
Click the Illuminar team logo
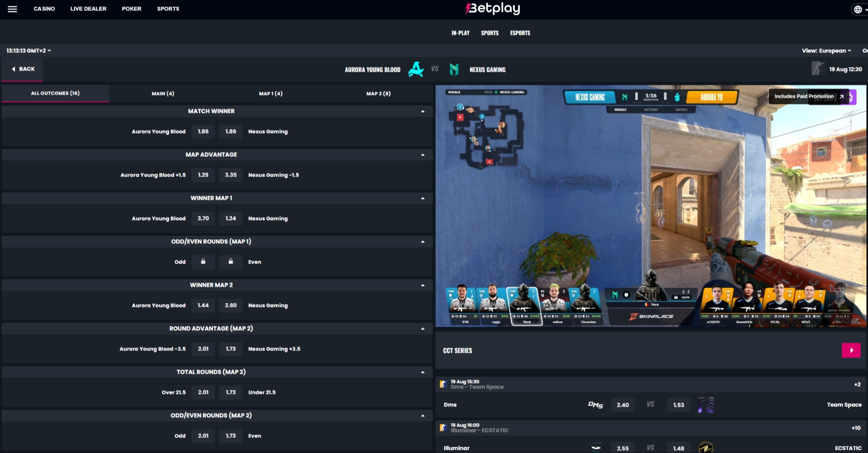(x=596, y=448)
